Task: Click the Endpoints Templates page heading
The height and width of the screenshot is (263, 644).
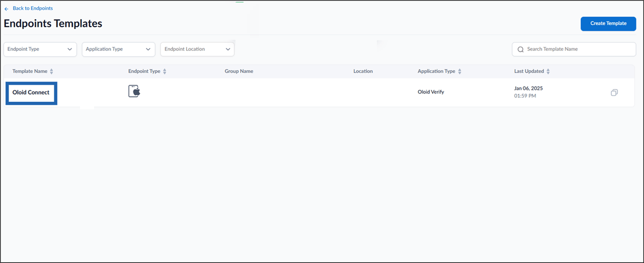Action: (53, 24)
